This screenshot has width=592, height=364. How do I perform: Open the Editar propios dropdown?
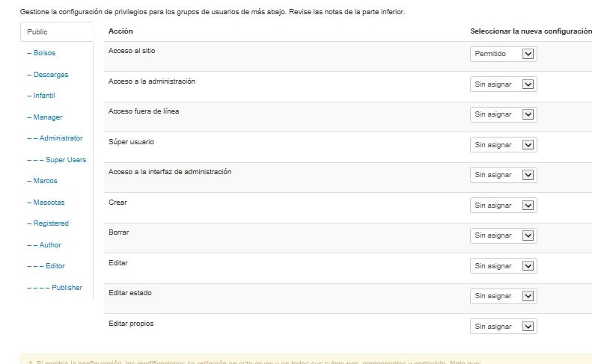[503, 327]
